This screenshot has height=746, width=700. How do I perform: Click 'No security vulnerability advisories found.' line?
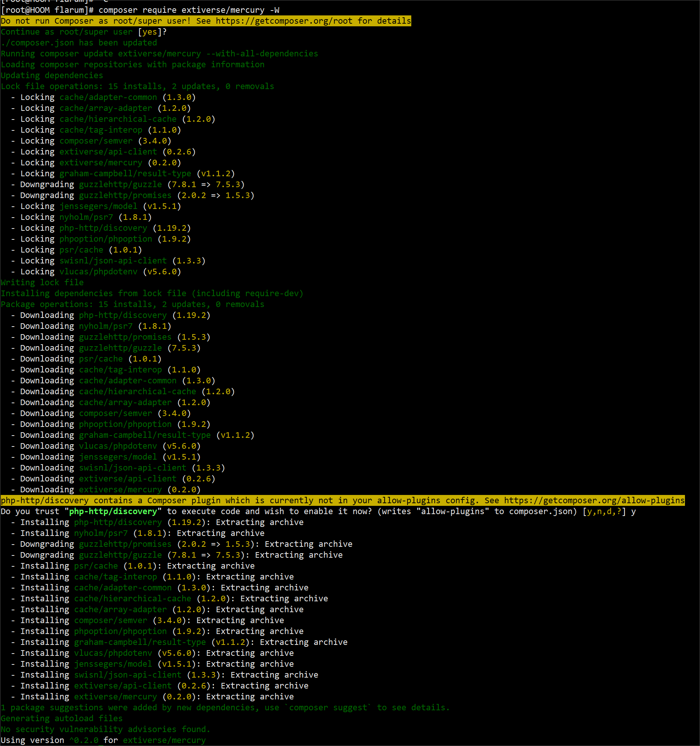point(106,729)
